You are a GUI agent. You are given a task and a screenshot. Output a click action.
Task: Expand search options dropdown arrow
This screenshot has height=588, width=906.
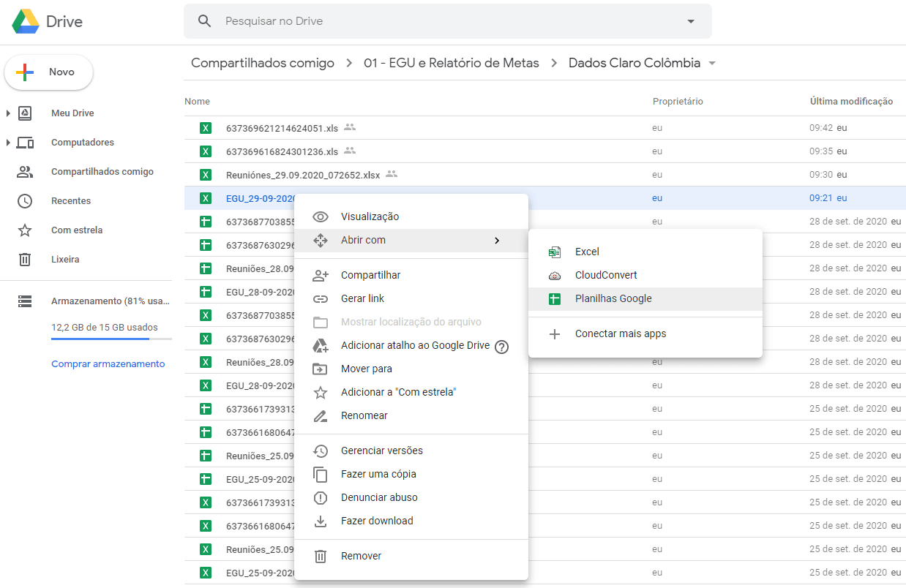[691, 21]
